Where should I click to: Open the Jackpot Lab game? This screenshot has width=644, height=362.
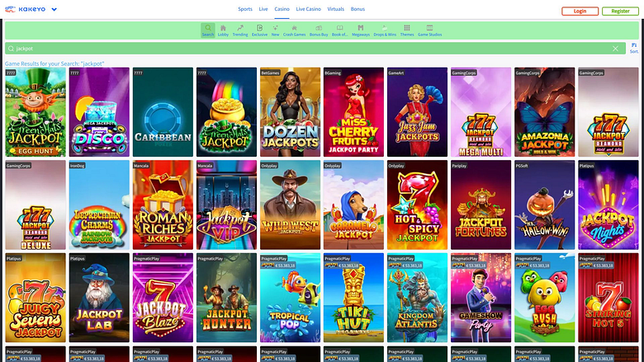tap(99, 298)
